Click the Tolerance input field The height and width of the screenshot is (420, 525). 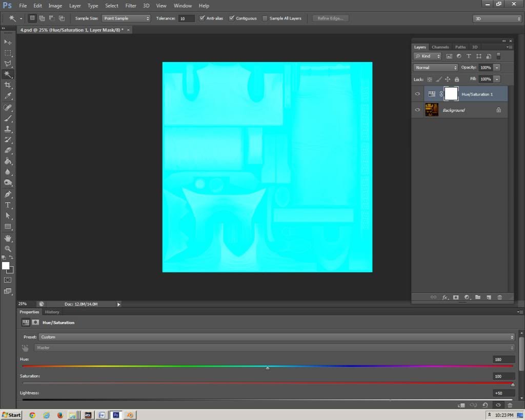coord(186,18)
